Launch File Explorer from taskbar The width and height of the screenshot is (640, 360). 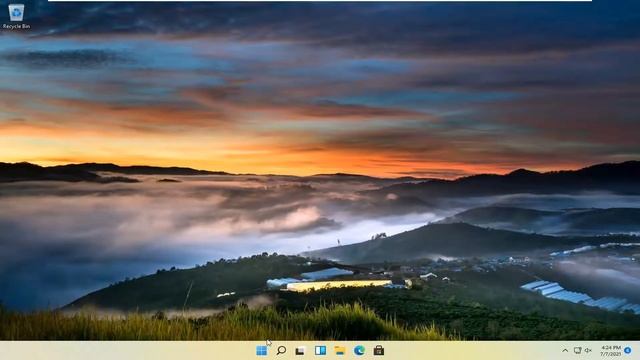pyautogui.click(x=340, y=351)
